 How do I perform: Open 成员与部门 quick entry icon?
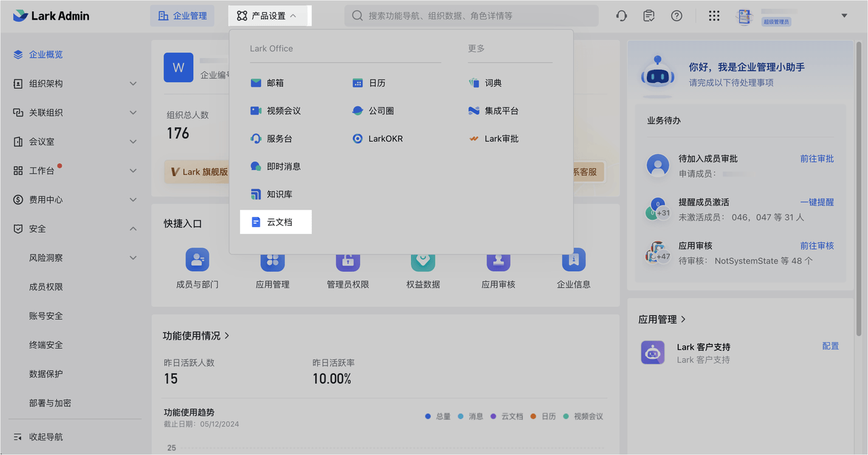coord(197,260)
